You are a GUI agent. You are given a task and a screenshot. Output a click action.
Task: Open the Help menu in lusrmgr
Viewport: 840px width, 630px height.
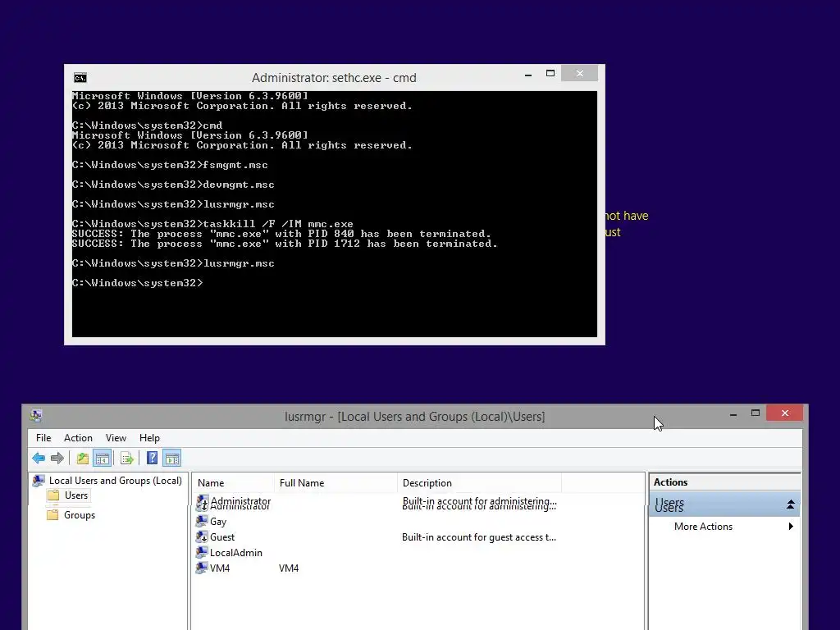[149, 438]
